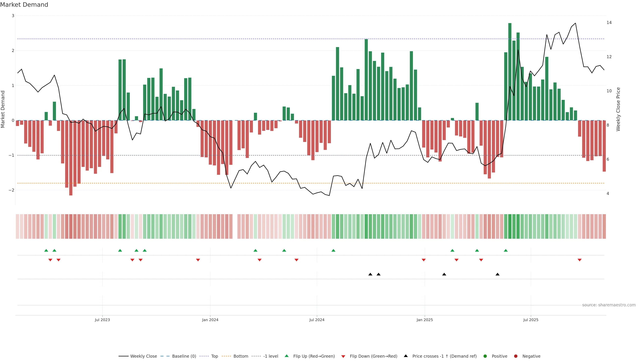
Task: Click the darkest green heatmap cell
Action: click(x=510, y=226)
